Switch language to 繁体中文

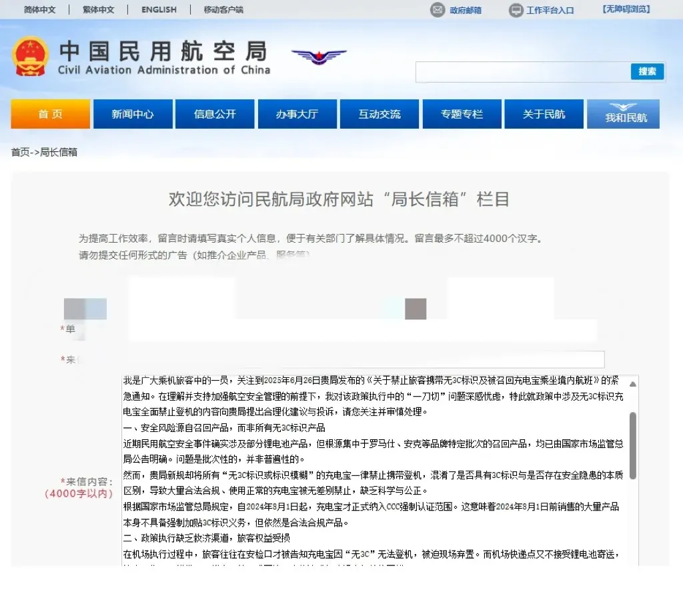[x=99, y=9]
